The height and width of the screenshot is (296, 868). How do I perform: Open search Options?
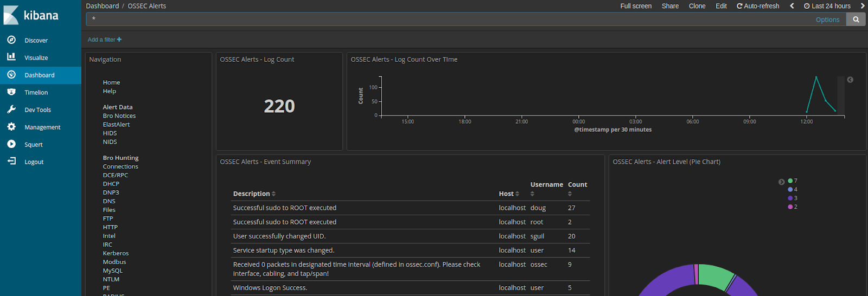[827, 20]
